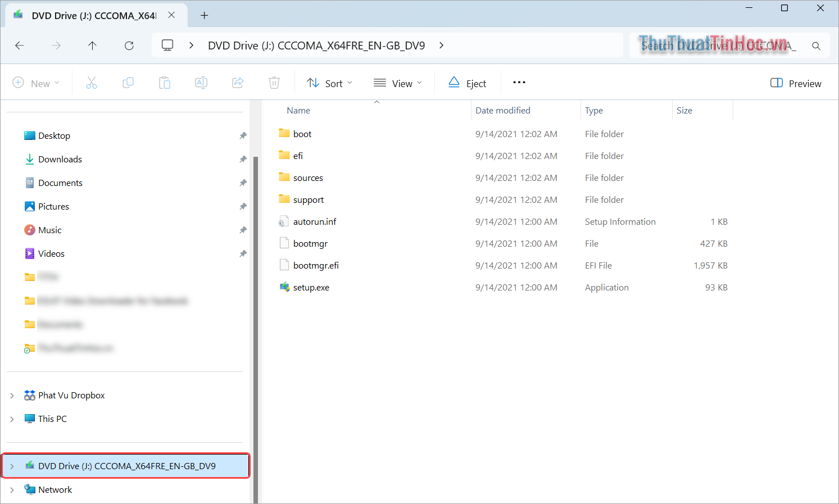Expand the This PC tree node

coord(12,419)
